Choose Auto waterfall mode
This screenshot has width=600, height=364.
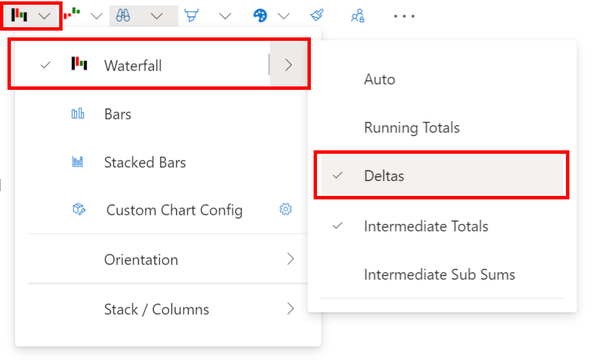(x=380, y=79)
